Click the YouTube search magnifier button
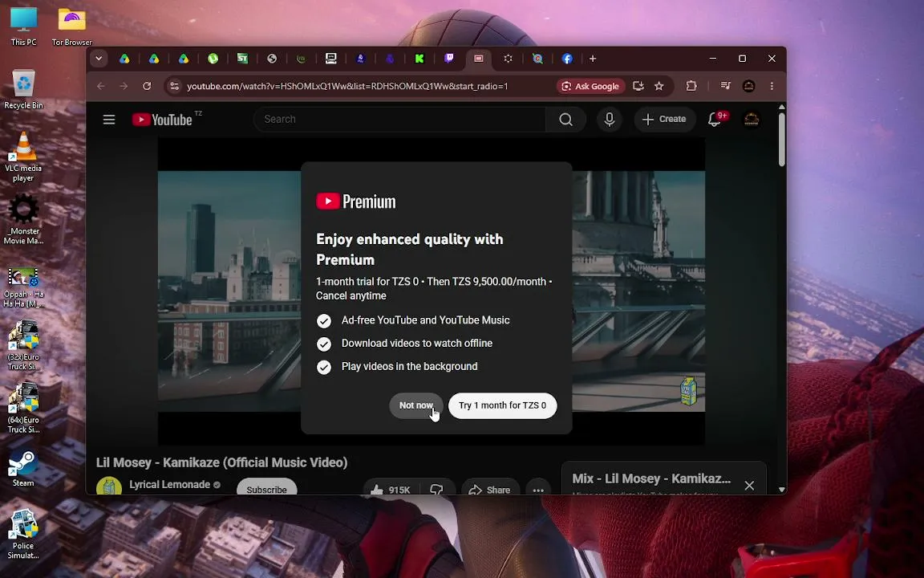 pyautogui.click(x=565, y=120)
